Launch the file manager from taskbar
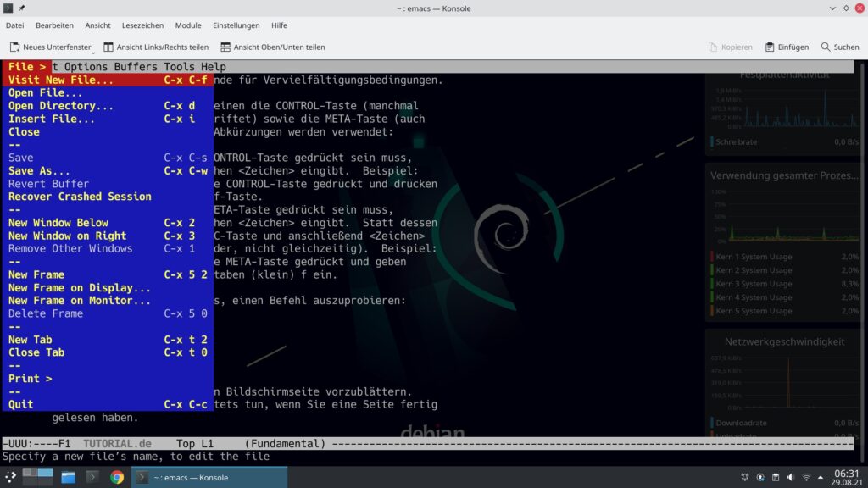Viewport: 868px width, 488px height. (68, 477)
